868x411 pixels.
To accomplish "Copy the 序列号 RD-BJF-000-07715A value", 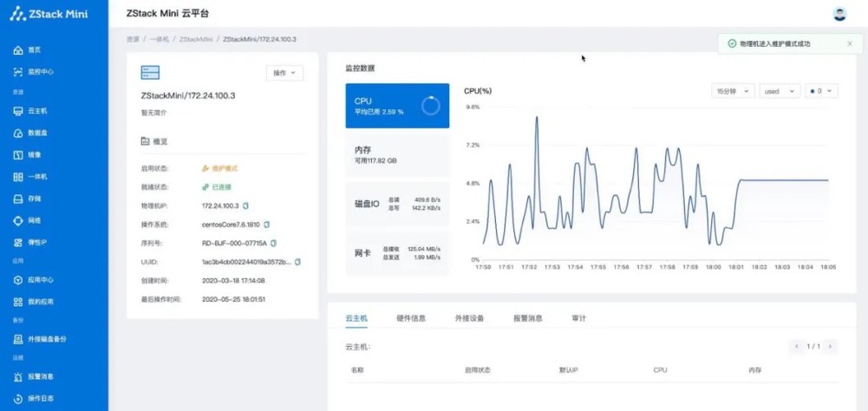I will coord(273,243).
